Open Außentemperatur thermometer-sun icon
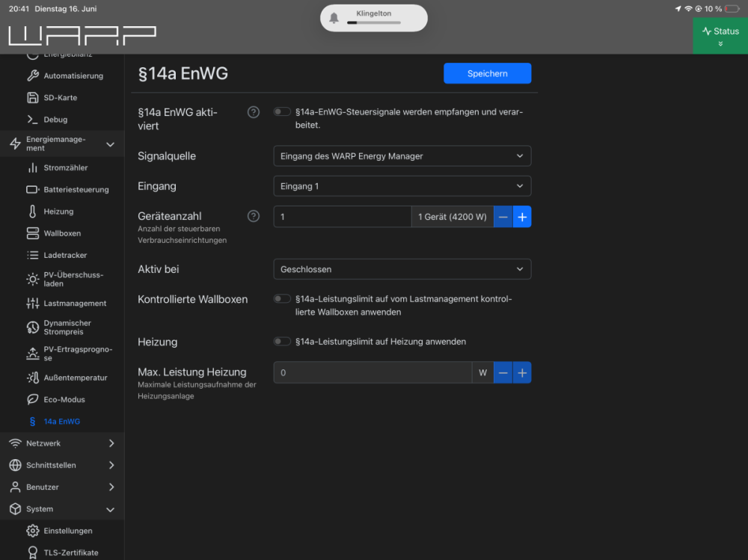 [x=32, y=378]
